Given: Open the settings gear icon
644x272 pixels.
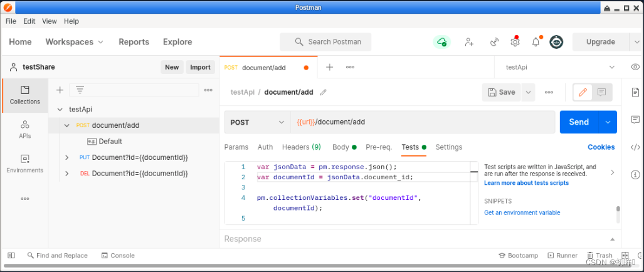Looking at the screenshot, I should click(515, 42).
